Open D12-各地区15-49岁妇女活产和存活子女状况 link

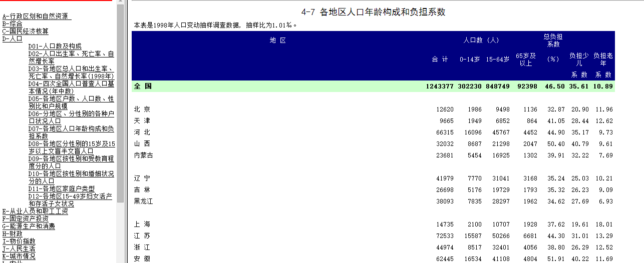(70, 200)
